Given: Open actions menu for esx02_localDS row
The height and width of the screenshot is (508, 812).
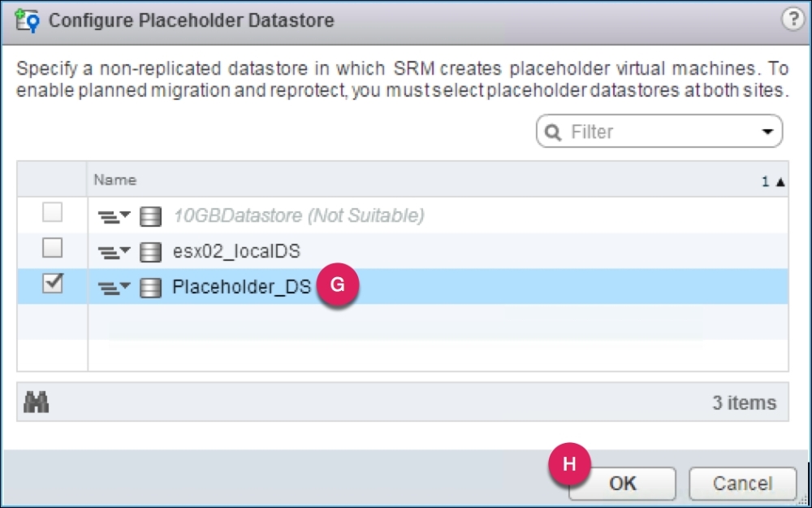Looking at the screenshot, I should click(x=114, y=252).
